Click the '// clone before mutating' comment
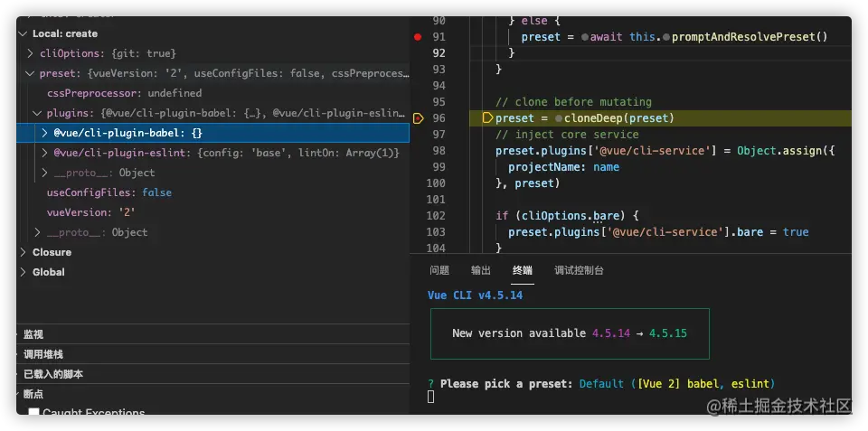Image resolution: width=868 pixels, height=431 pixels. 573,102
